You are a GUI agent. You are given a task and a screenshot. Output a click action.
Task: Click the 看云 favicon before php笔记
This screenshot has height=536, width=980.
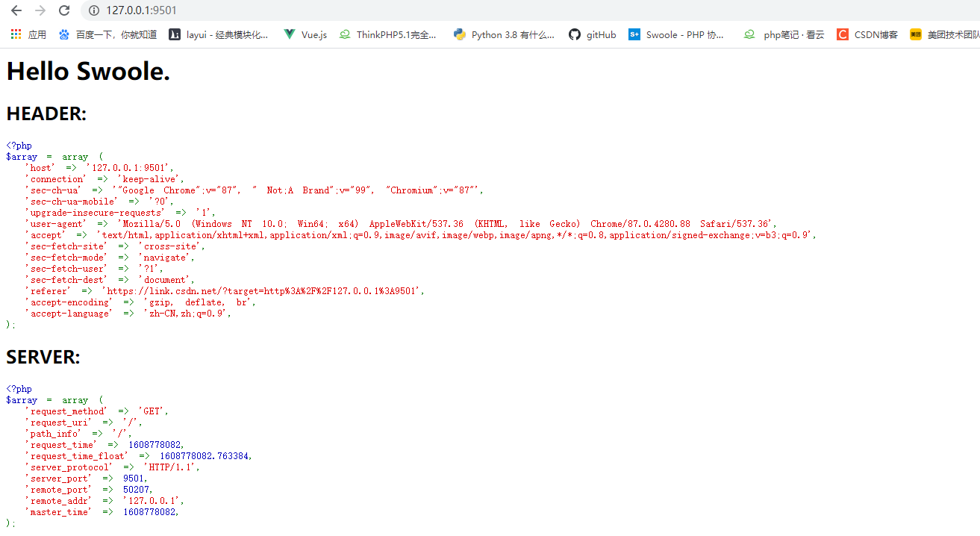tap(749, 34)
